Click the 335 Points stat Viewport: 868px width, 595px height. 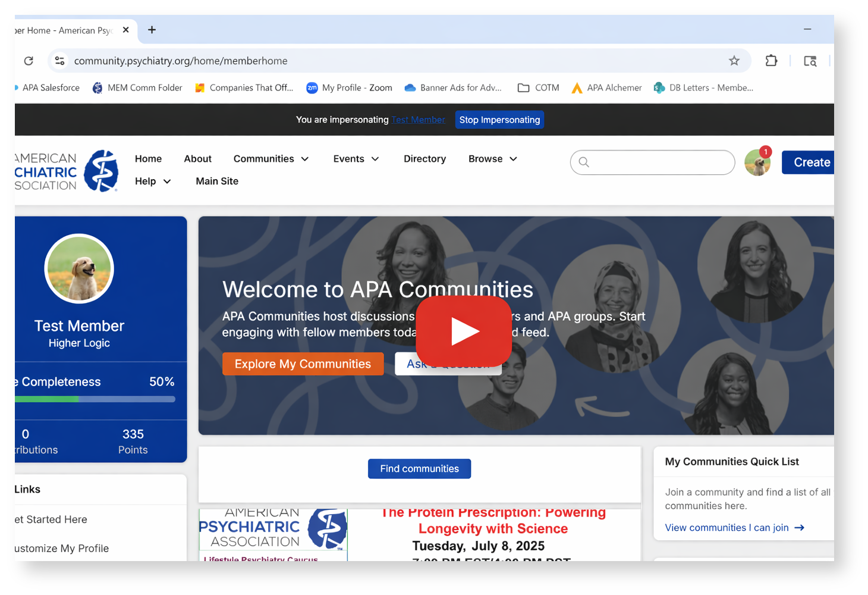tap(133, 441)
